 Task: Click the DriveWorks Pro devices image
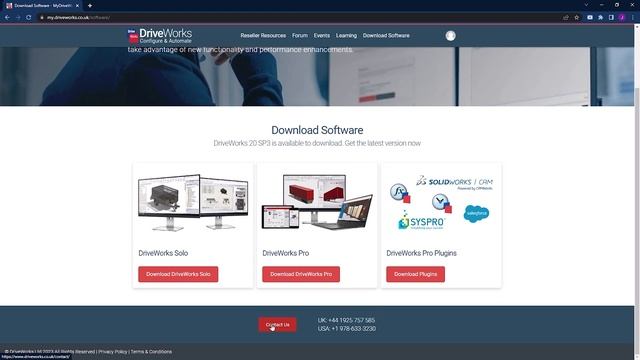tap(317, 202)
